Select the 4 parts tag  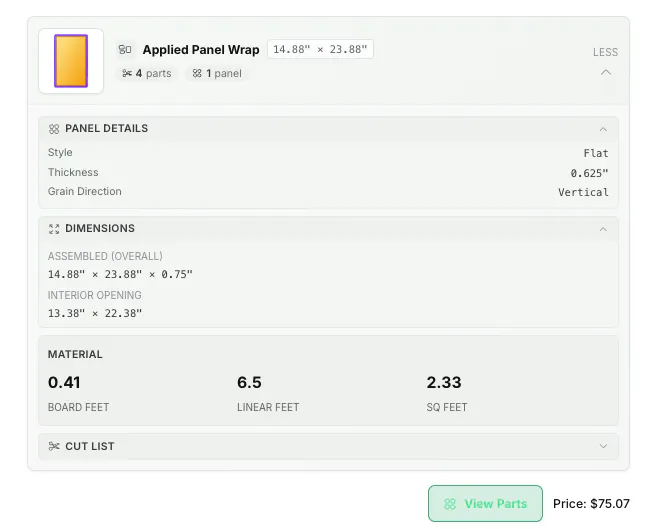tap(147, 74)
